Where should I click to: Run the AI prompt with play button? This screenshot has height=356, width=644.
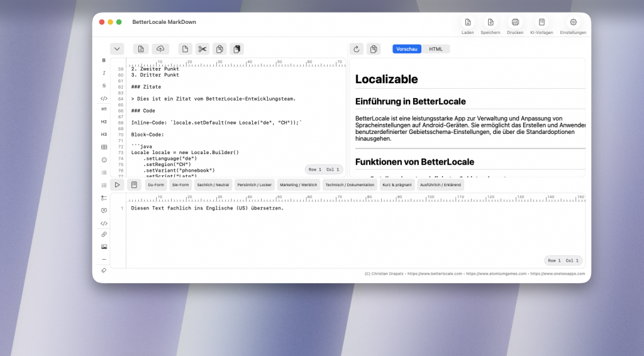tap(117, 185)
